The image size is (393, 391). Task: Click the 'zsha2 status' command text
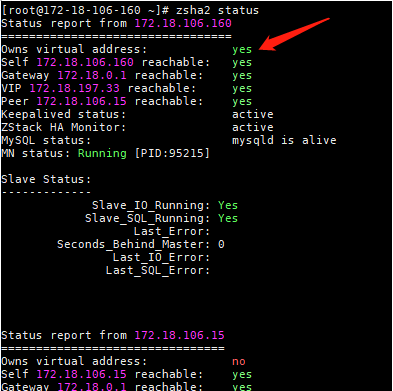(217, 10)
